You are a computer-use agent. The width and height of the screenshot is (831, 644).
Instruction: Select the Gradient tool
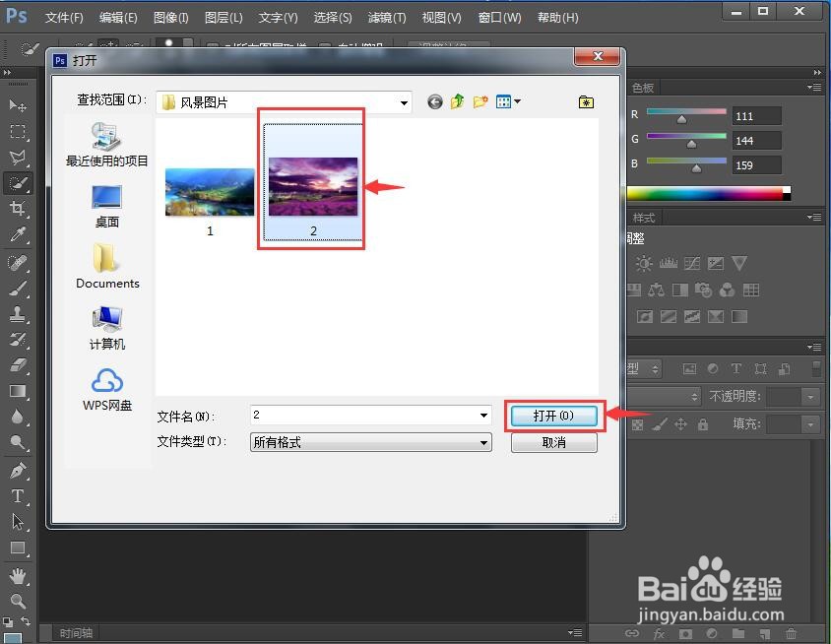pyautogui.click(x=18, y=391)
